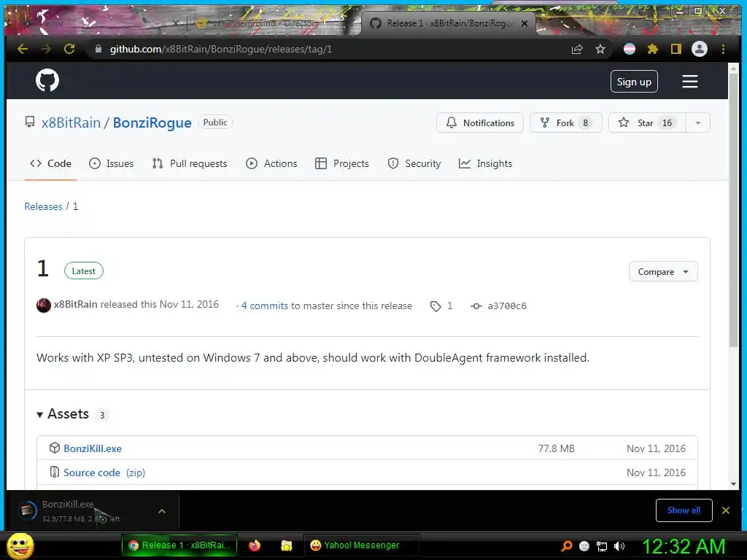Screen dimensions: 747x560
Task: Expand download options chevron for BonziKill.exe
Action: (x=162, y=511)
